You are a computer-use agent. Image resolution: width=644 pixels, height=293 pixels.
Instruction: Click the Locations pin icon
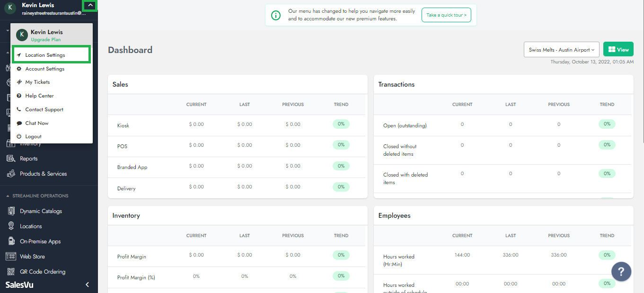click(10, 226)
